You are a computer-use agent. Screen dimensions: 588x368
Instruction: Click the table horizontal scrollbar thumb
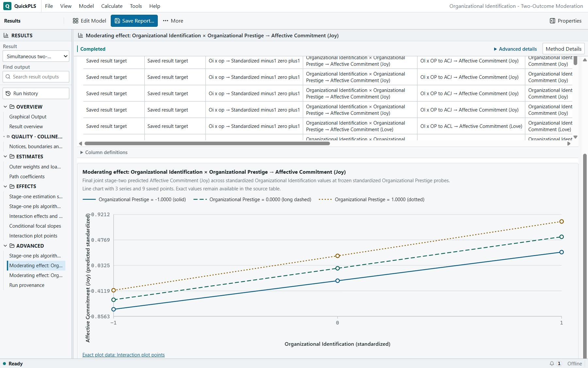207,144
